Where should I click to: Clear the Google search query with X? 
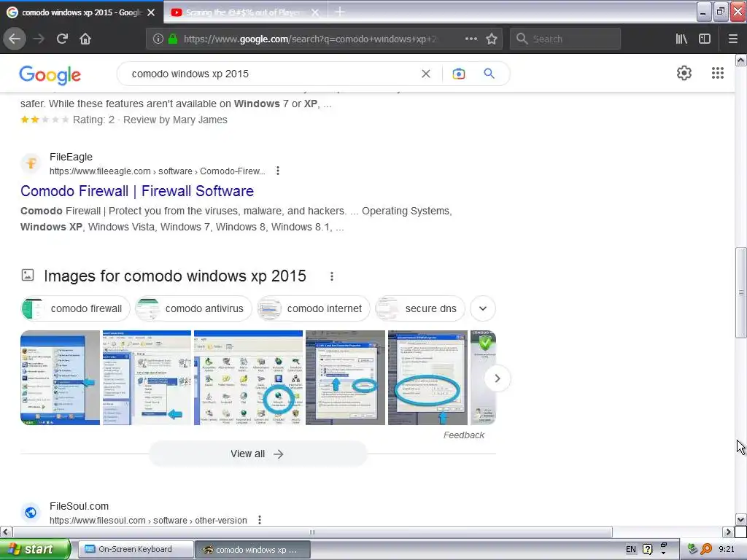pos(426,74)
